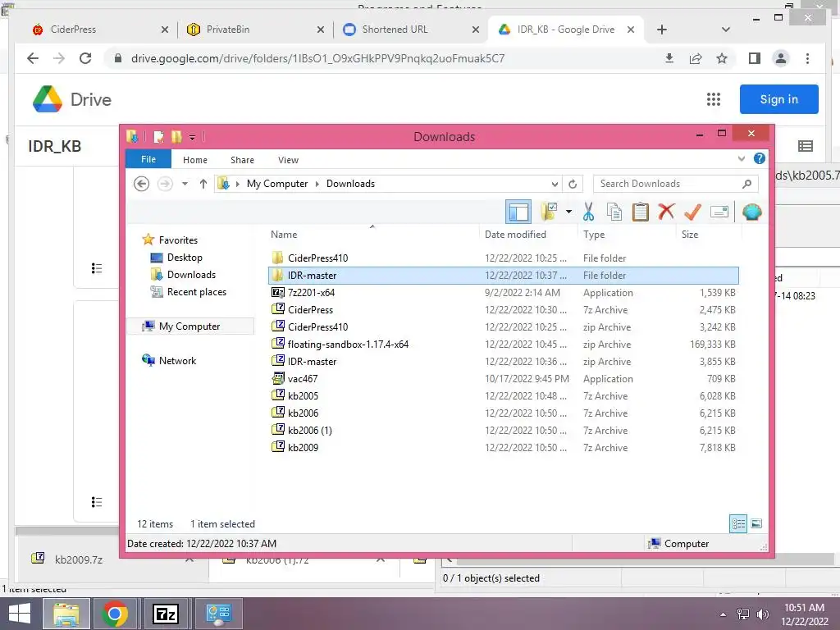Screen dimensions: 840x630
Task: Click the Windows Start button
Action: 20,614
